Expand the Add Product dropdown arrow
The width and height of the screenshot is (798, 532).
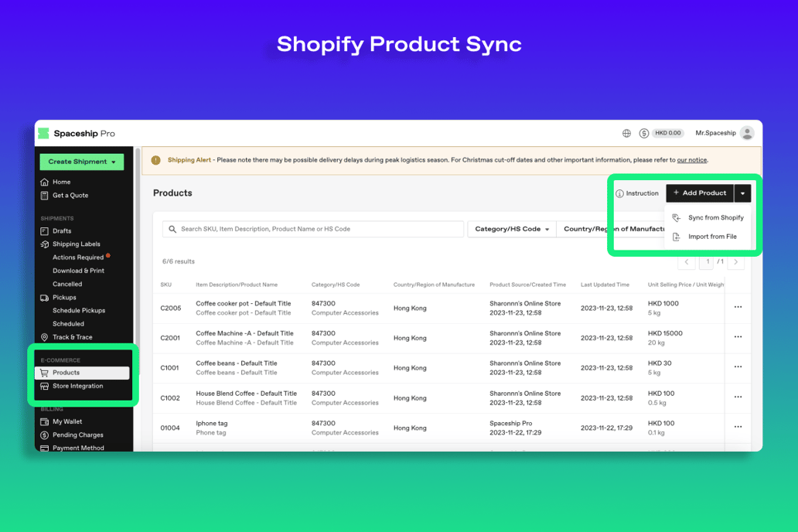click(x=743, y=193)
